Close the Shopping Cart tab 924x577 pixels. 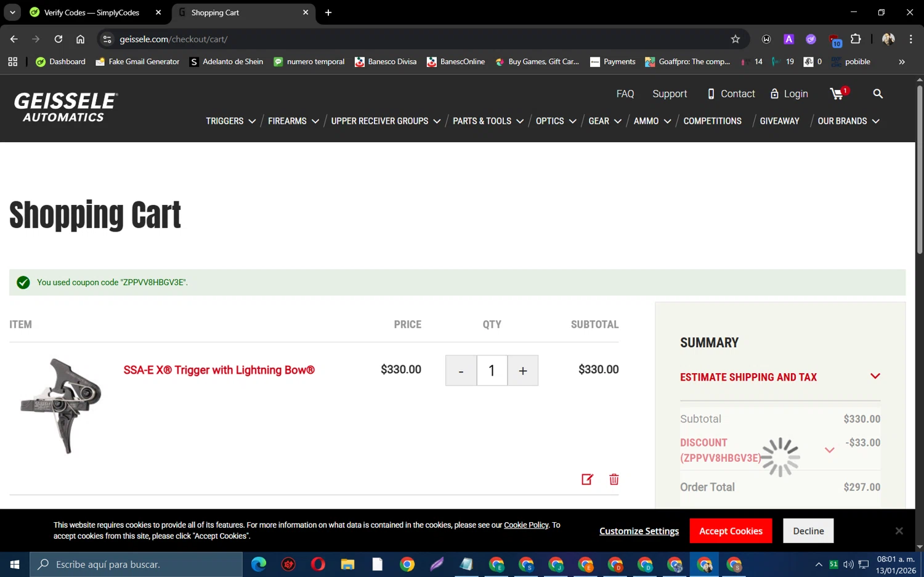(x=306, y=12)
